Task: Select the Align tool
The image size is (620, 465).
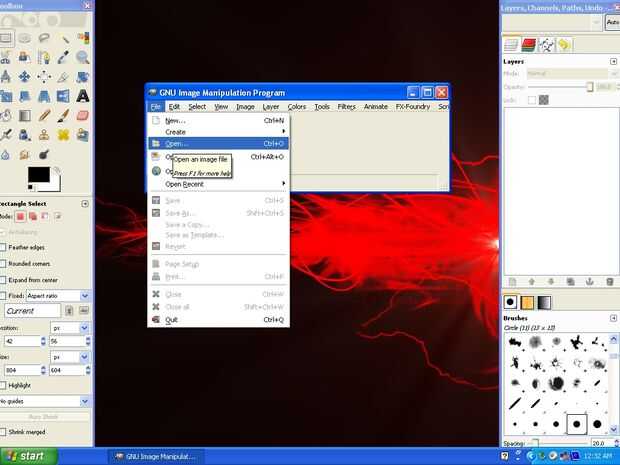Action: pyautogui.click(x=44, y=76)
